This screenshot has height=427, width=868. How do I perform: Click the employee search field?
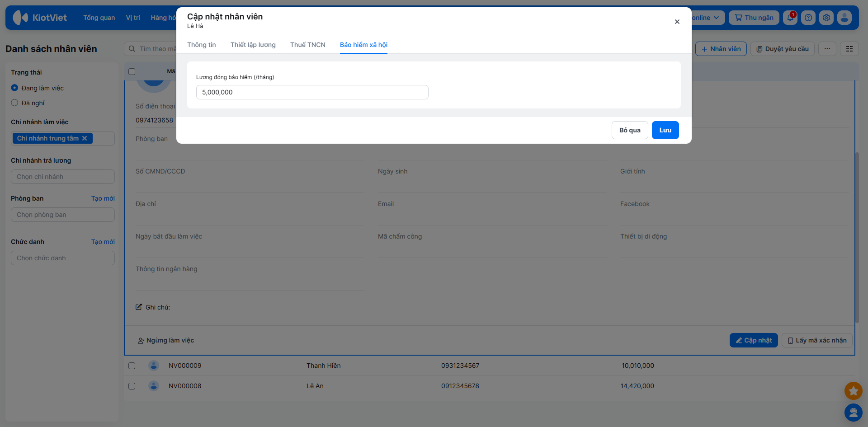[x=151, y=49]
